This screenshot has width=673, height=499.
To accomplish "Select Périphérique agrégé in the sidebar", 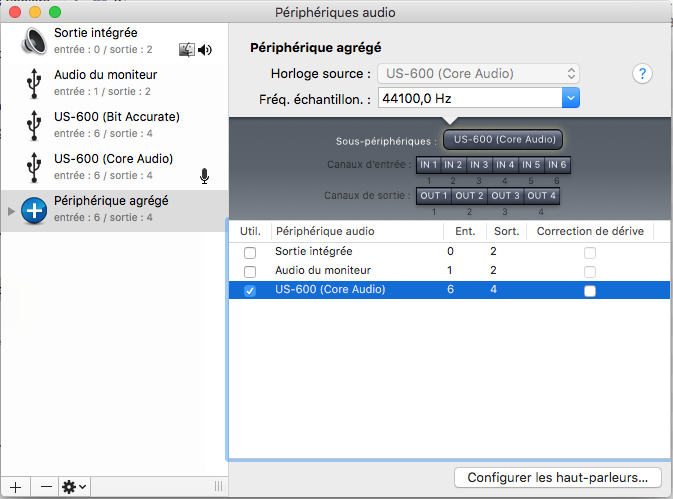I will [x=114, y=210].
